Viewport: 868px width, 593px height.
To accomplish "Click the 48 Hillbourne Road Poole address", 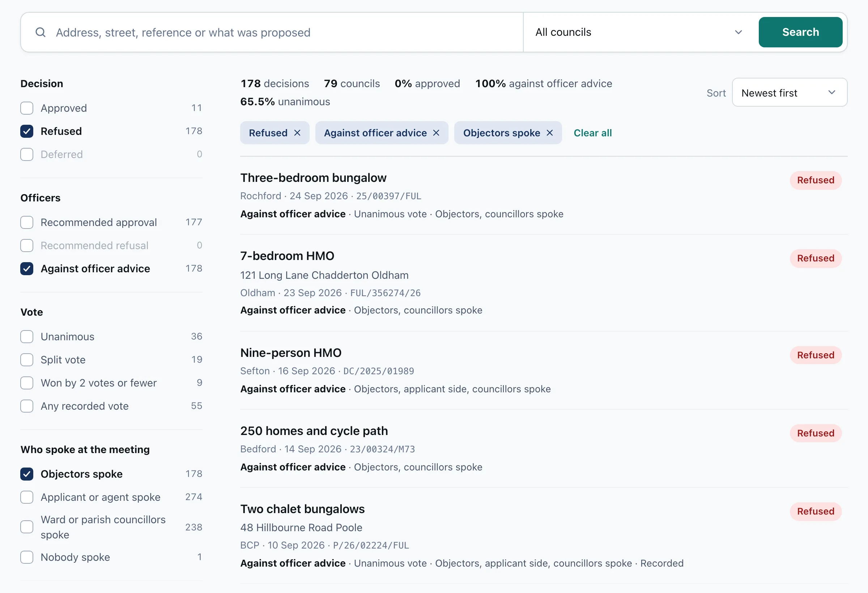I will [x=301, y=528].
